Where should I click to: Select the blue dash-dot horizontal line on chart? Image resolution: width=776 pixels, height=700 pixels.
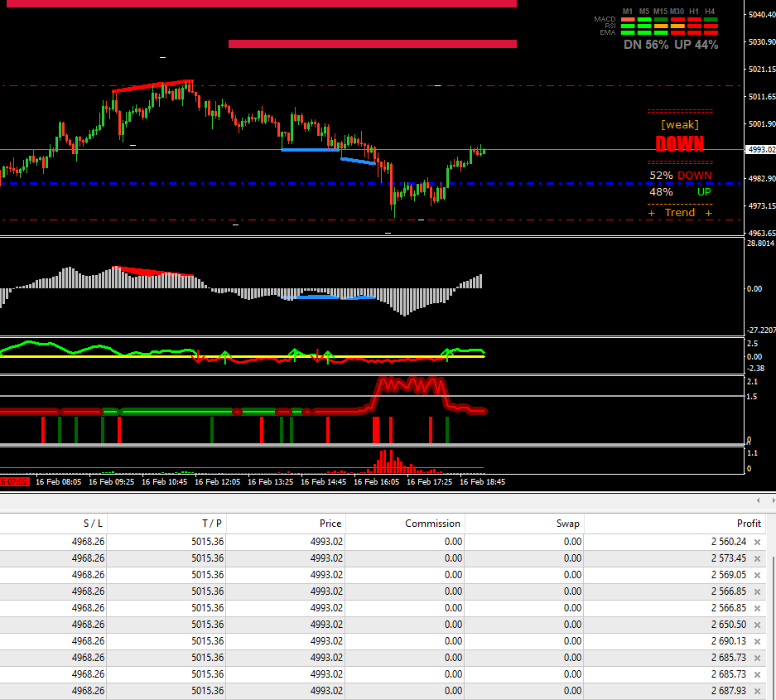pos(248,183)
